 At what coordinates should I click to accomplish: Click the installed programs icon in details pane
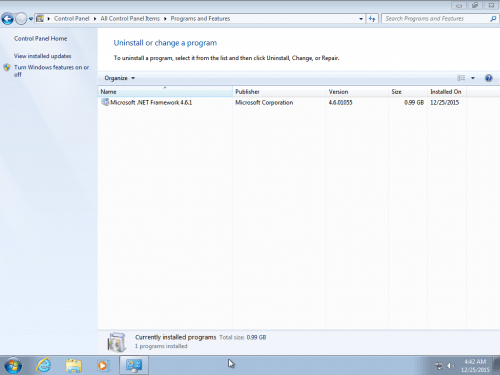pos(117,342)
